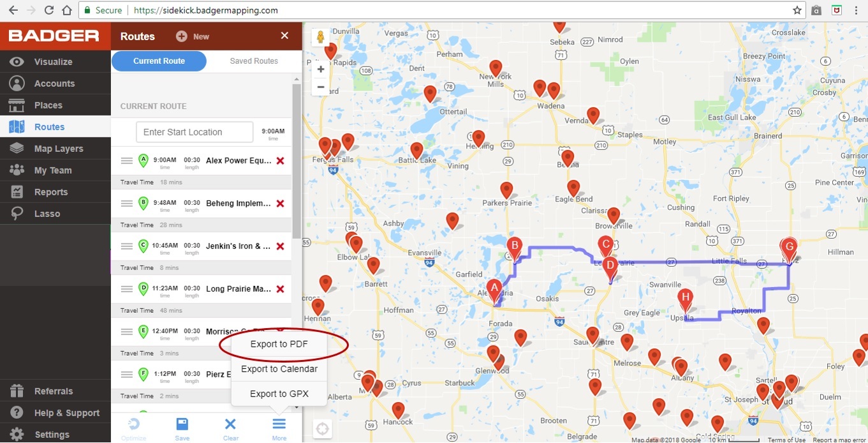868x443 pixels.
Task: Bookmark this page with the star icon
Action: click(x=797, y=10)
